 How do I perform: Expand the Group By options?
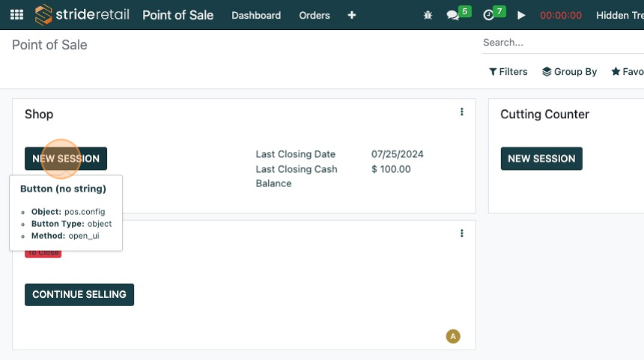click(570, 72)
